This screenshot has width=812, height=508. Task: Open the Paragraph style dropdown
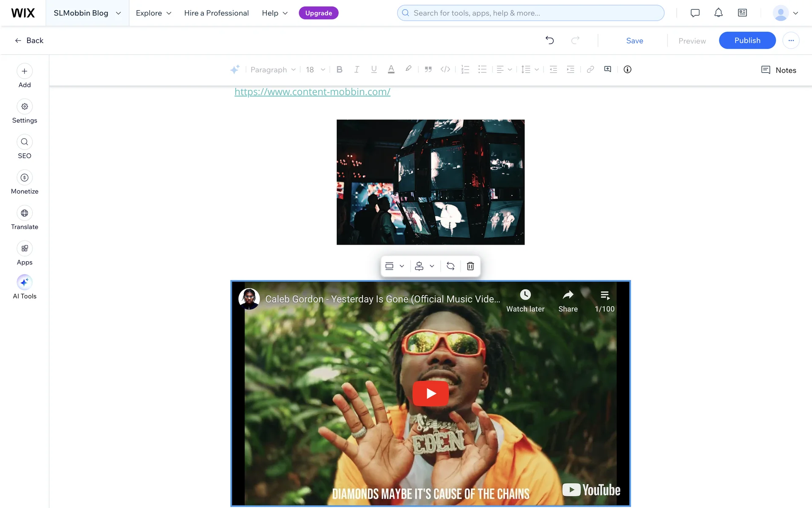point(273,69)
